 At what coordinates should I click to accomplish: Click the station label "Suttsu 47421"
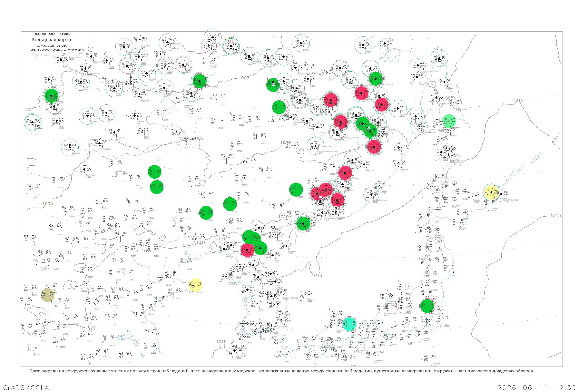(x=428, y=222)
